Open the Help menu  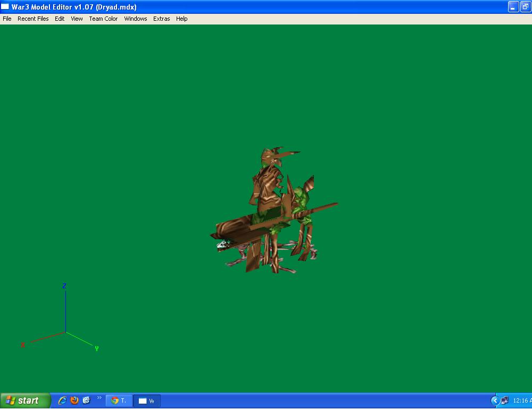[x=181, y=19]
